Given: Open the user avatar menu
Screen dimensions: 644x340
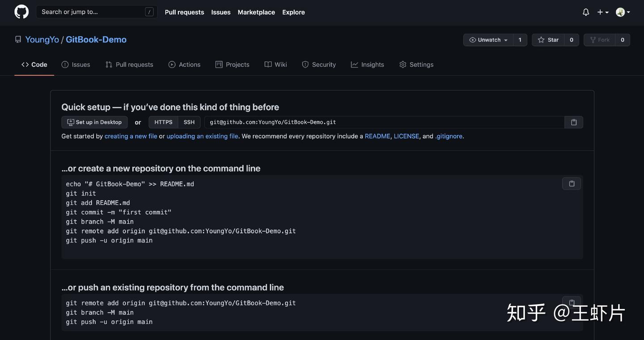Looking at the screenshot, I should [x=623, y=12].
